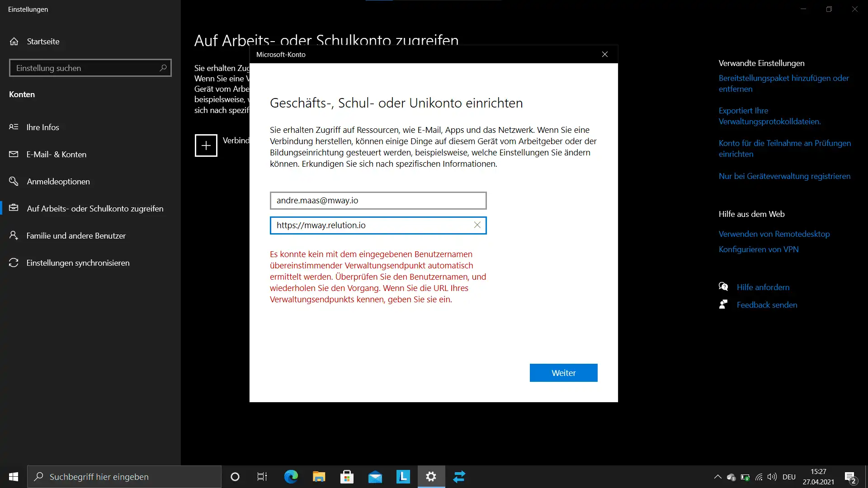Open Ihre Infos settings page

coord(90,127)
